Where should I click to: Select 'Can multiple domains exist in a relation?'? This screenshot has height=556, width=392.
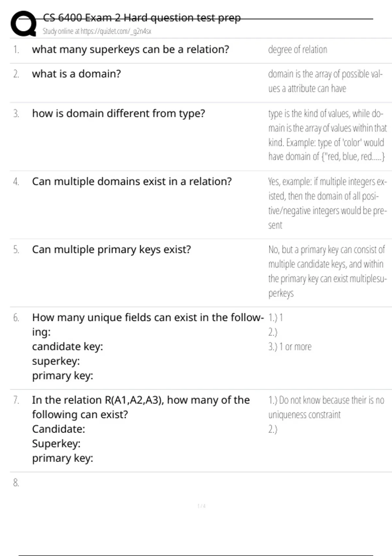point(132,182)
